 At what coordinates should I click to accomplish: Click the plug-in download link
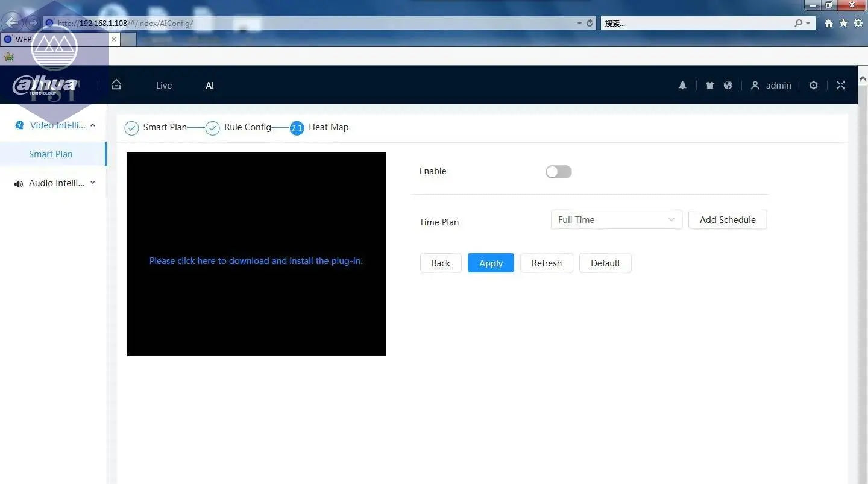coord(256,261)
